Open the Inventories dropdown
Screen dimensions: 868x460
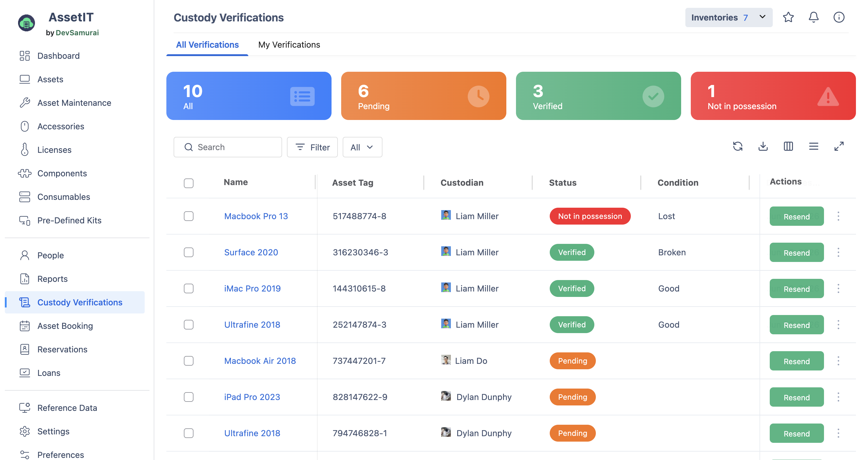728,17
